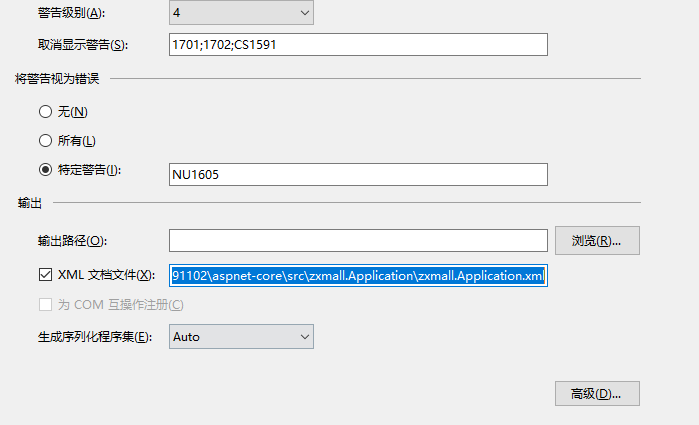Image resolution: width=699 pixels, height=425 pixels.
Task: Uncheck the XML 文档文件 checkbox
Action: [x=45, y=275]
